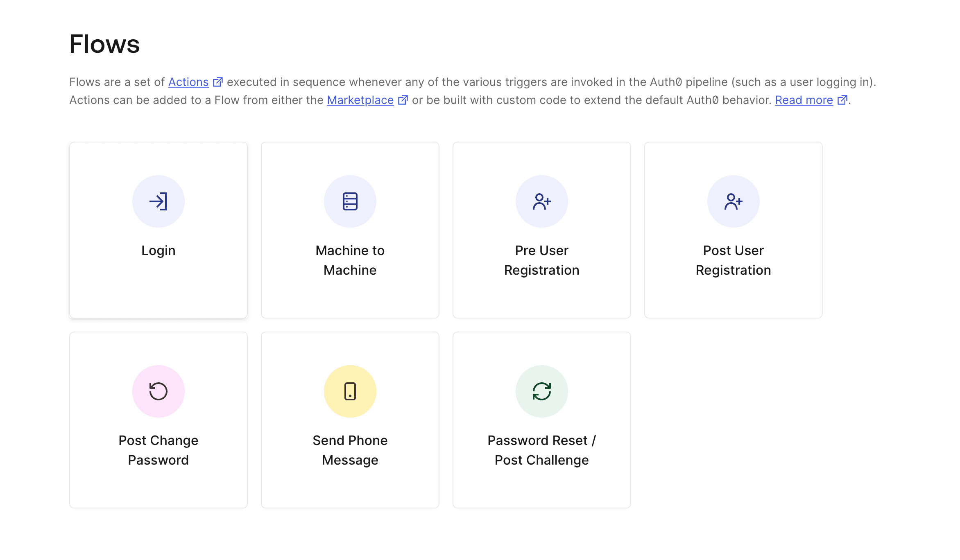Click the Send Phone Message mobile icon

pos(350,391)
